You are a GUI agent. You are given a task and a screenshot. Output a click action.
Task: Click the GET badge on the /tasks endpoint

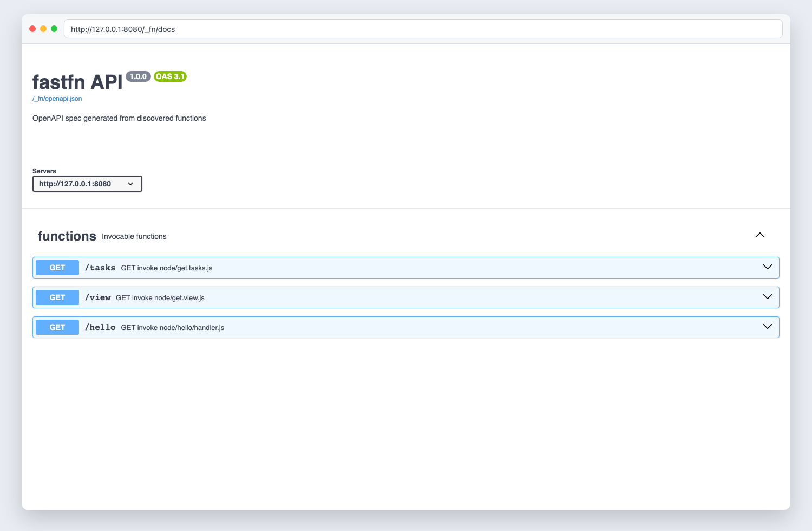(x=57, y=267)
